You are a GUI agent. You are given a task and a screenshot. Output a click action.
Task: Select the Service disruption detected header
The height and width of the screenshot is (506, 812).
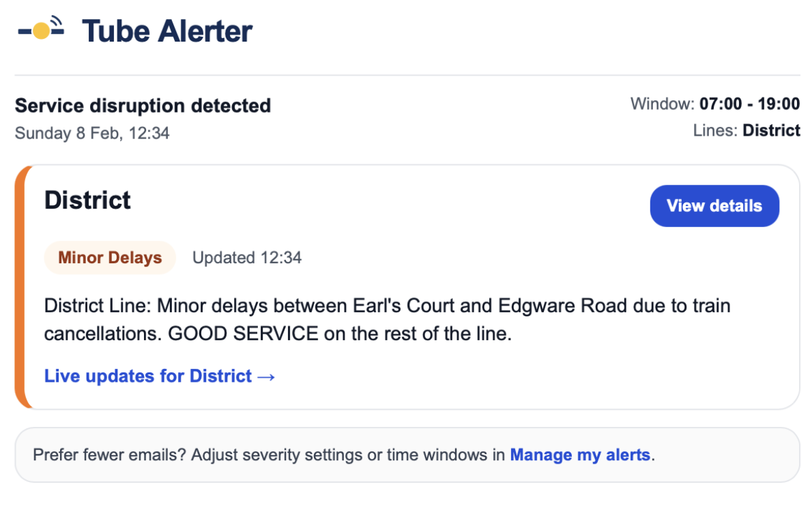click(x=143, y=106)
